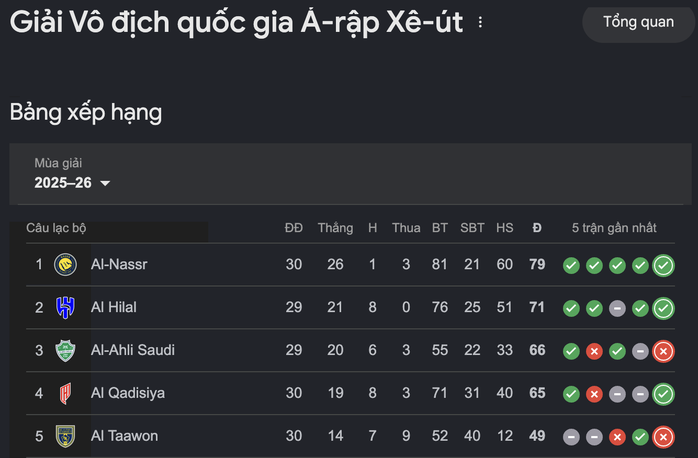Click the 5 trận gần nhất header
Image resolution: width=698 pixels, height=458 pixels.
[614, 228]
